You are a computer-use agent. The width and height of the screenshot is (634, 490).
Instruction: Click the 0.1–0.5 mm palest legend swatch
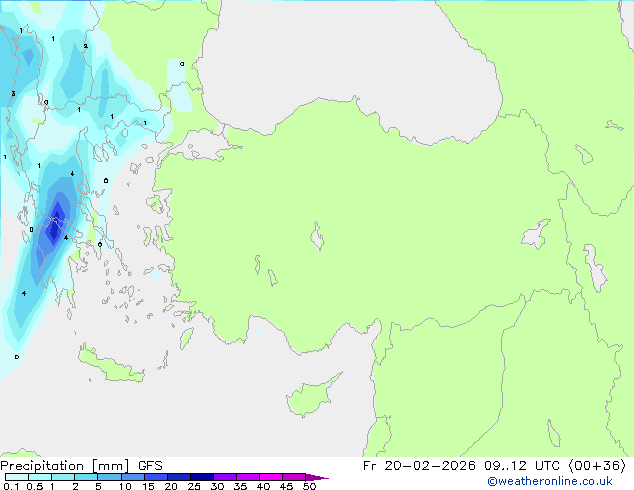click(17, 477)
